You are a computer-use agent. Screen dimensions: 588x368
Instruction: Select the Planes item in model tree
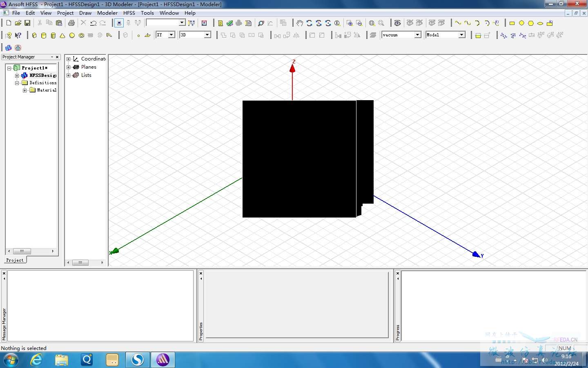click(89, 67)
